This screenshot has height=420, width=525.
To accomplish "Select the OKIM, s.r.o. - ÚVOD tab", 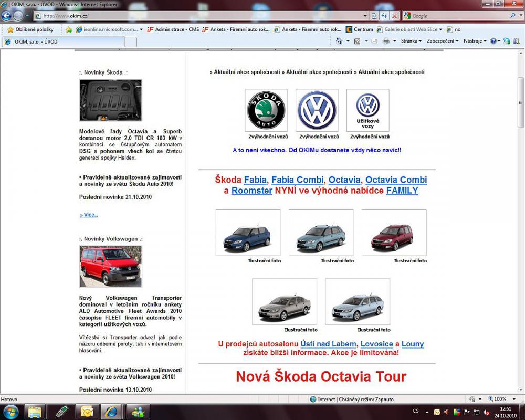I will pos(64,41).
